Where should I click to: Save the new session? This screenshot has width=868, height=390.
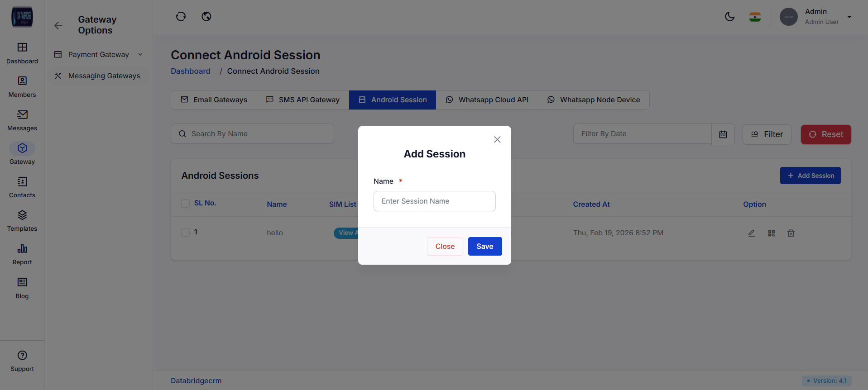pos(484,247)
